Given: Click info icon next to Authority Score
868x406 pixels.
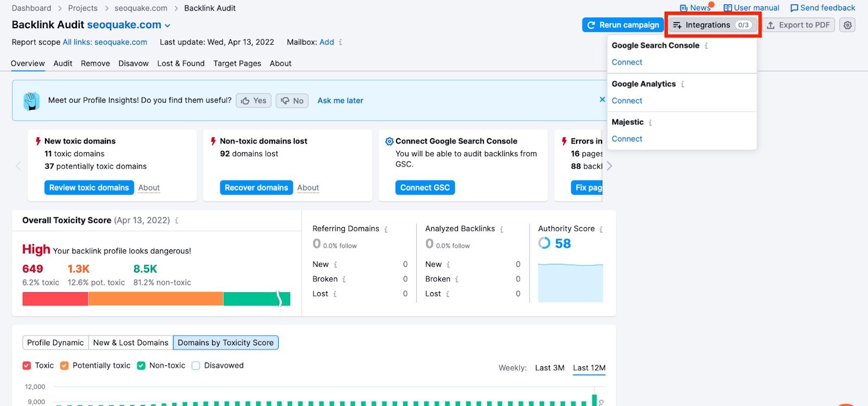Looking at the screenshot, I should pyautogui.click(x=601, y=229).
